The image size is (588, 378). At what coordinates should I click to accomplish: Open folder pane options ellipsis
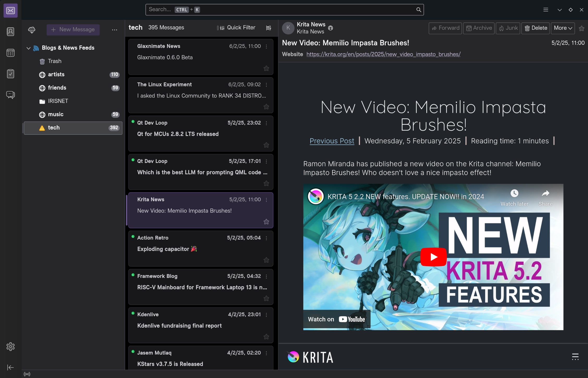pyautogui.click(x=114, y=30)
